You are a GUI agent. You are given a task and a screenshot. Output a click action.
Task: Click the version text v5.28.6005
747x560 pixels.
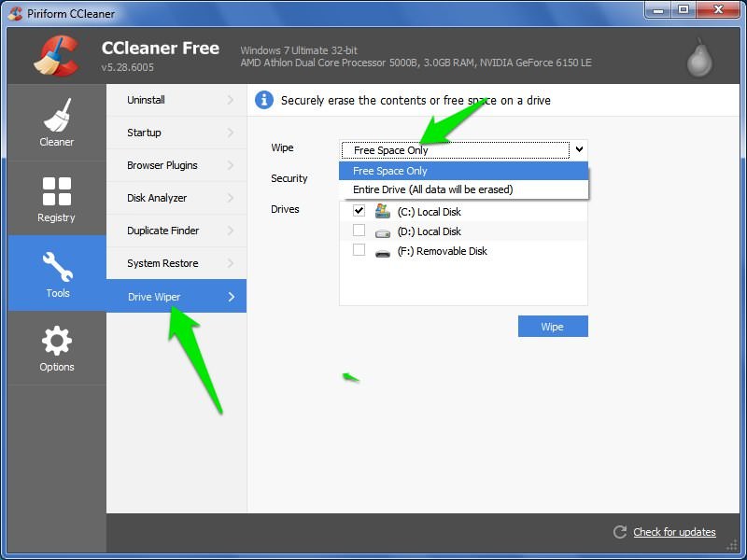coord(127,67)
